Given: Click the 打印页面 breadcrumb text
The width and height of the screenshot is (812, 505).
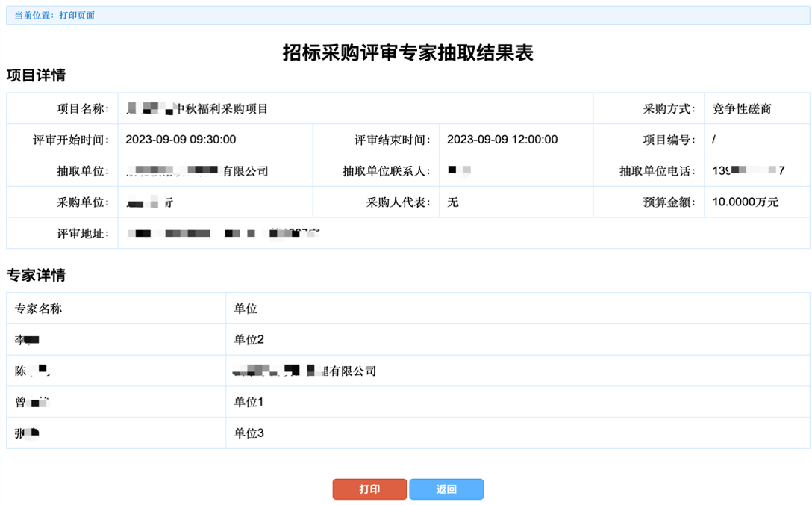Looking at the screenshot, I should (77, 16).
